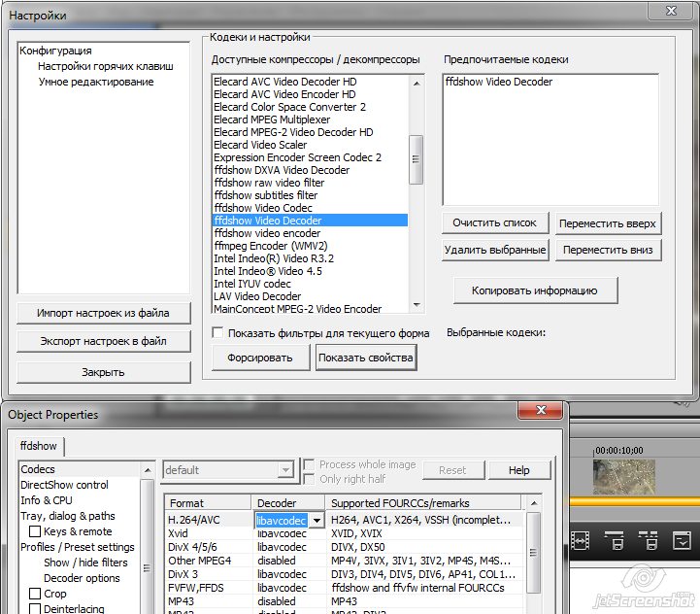
Task: Click the save selected fragment icon
Action: tap(617, 540)
